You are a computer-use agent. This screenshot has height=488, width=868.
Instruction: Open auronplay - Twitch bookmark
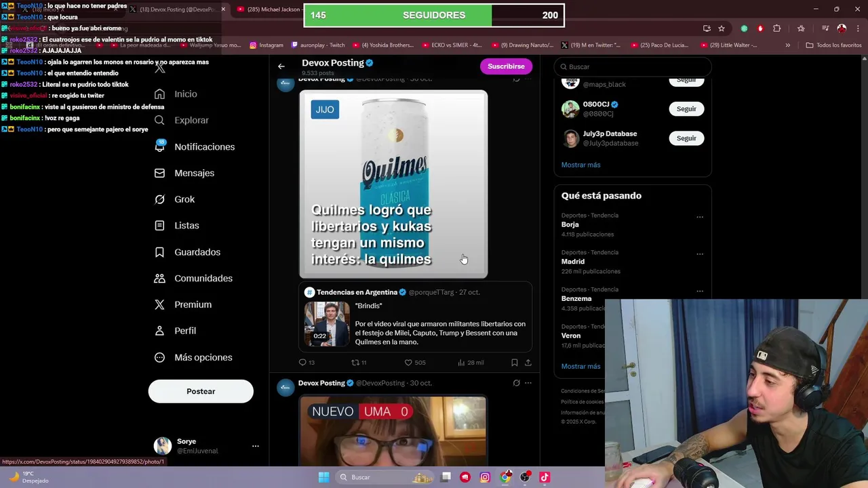point(318,45)
